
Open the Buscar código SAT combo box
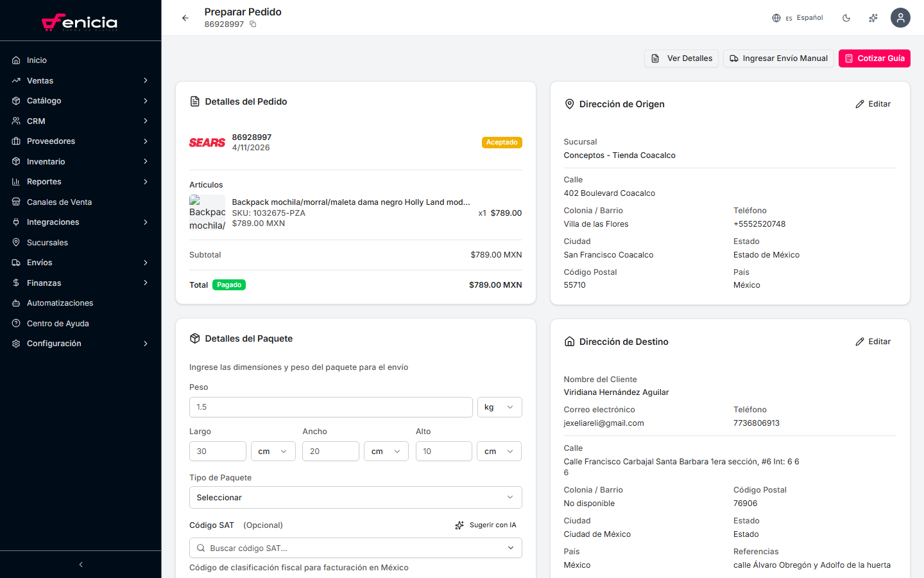[x=355, y=548]
